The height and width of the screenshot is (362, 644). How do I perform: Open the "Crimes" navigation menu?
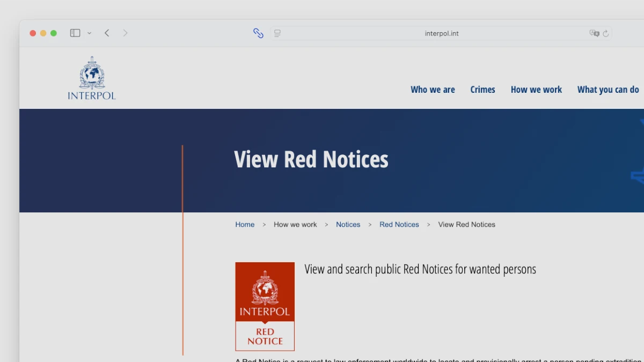point(482,90)
